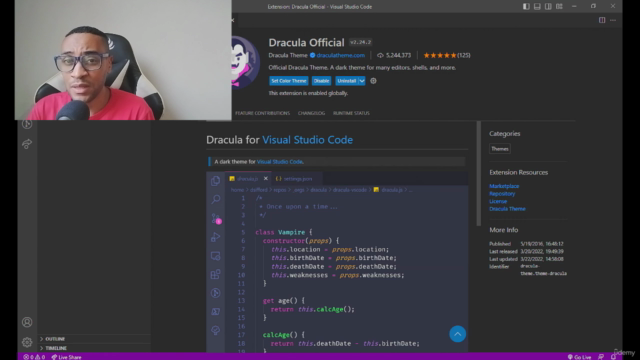This screenshot has height=360, width=640.
Task: Click the Last released date value
Action: 542,251
